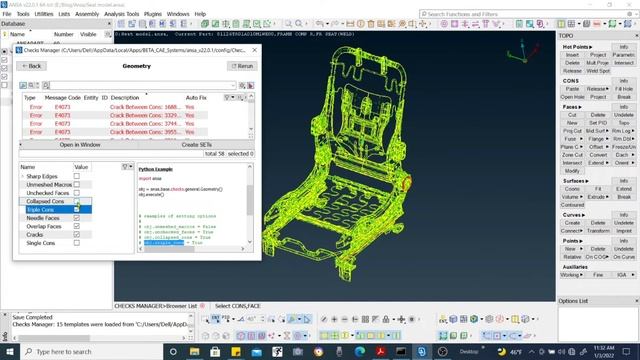640x360 pixels.
Task: Click the red indicator next to Browser List
Action: coord(202,306)
